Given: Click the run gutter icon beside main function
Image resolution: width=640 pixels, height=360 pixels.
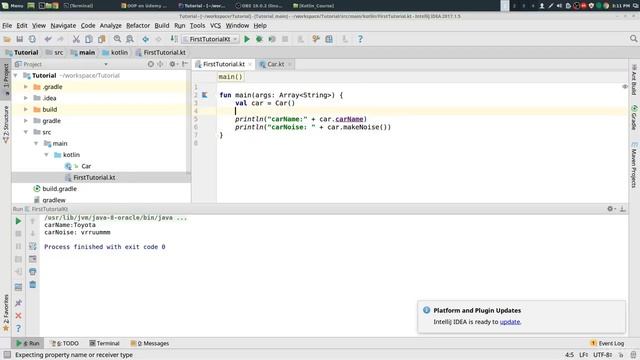Looking at the screenshot, I should click(205, 95).
